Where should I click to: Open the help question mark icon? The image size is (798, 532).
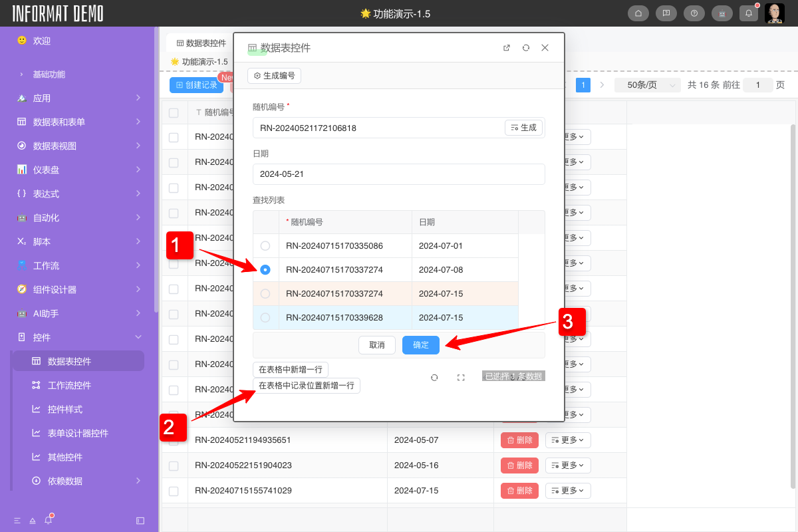[694, 13]
